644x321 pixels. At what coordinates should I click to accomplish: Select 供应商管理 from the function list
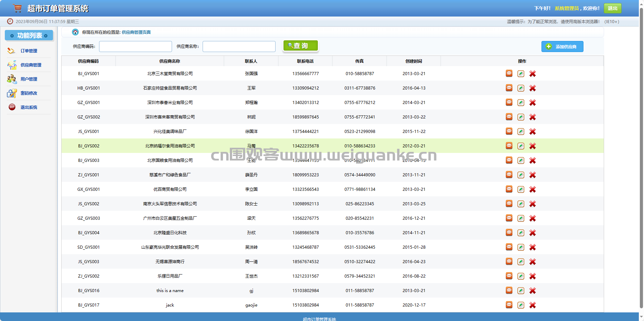click(x=31, y=65)
